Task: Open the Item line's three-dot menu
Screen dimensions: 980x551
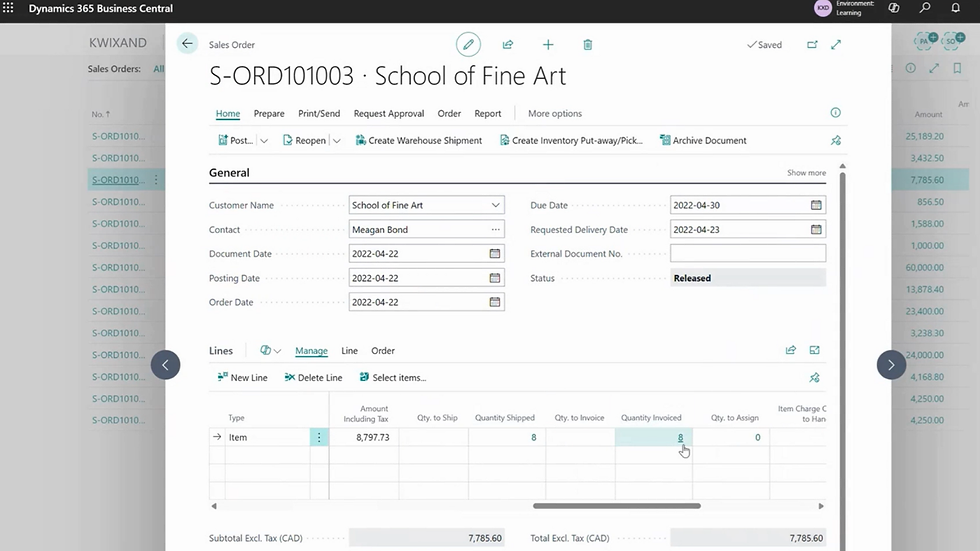Action: coord(319,437)
